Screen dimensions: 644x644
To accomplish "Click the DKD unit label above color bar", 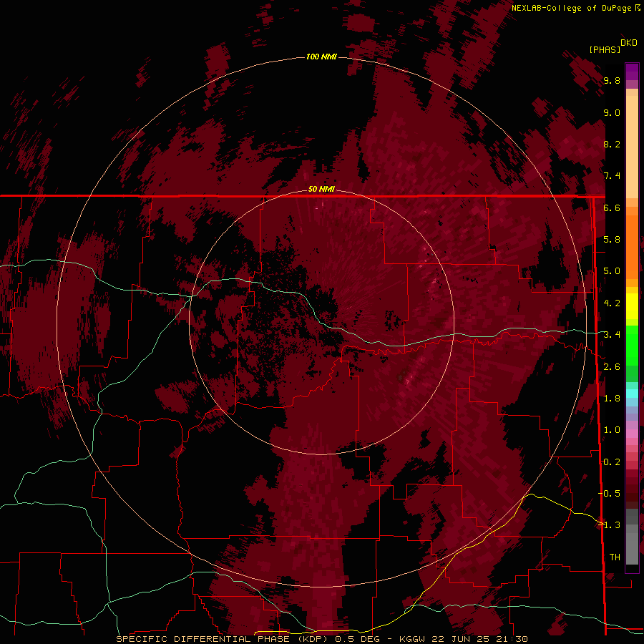I will 629,43.
